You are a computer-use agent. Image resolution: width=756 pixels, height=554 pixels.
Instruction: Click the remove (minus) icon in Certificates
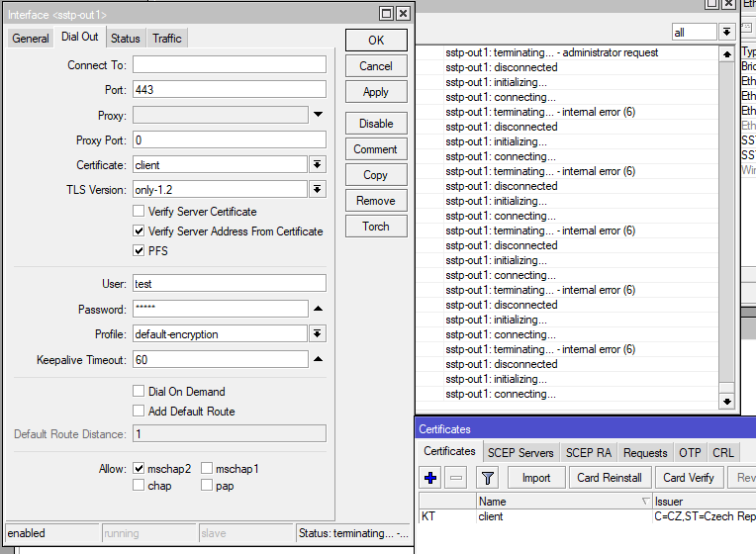[455, 478]
